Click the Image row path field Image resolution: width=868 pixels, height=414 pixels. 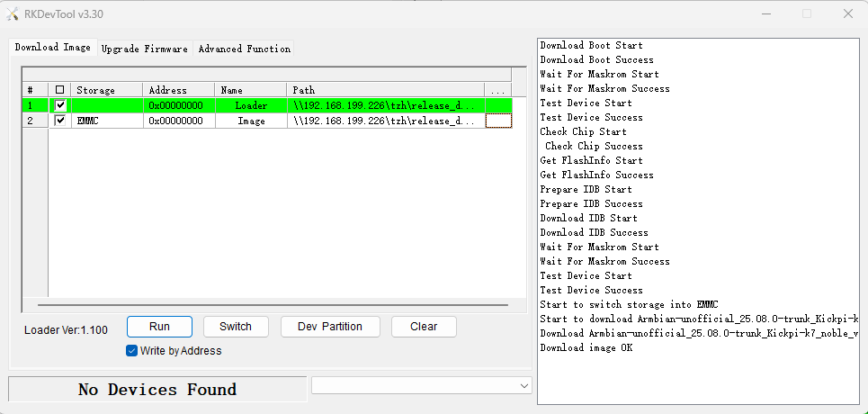click(x=385, y=121)
